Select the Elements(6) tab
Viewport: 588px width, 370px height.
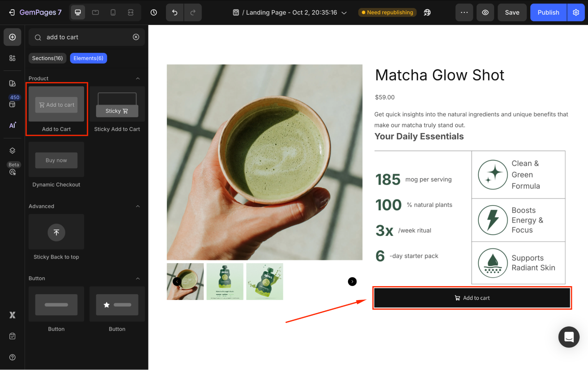tap(88, 58)
